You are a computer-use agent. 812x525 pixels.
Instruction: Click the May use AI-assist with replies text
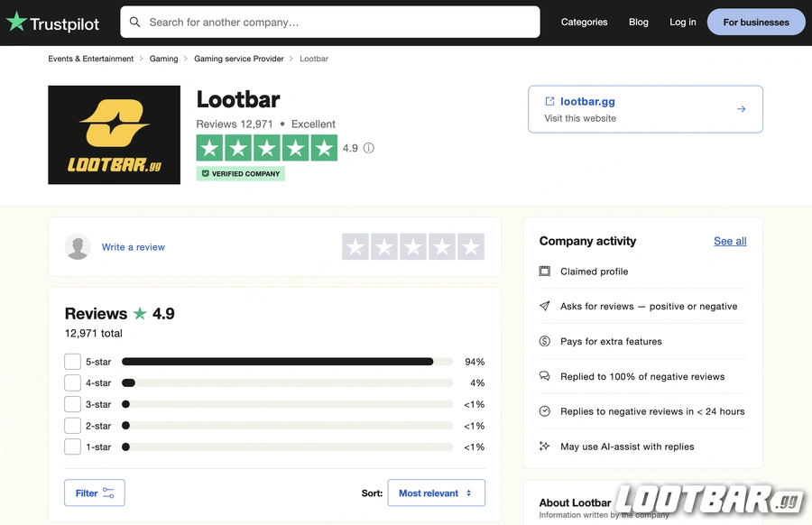(x=627, y=447)
